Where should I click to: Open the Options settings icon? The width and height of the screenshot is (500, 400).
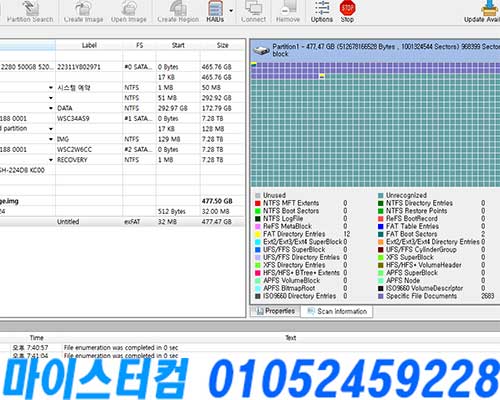pos(322,8)
